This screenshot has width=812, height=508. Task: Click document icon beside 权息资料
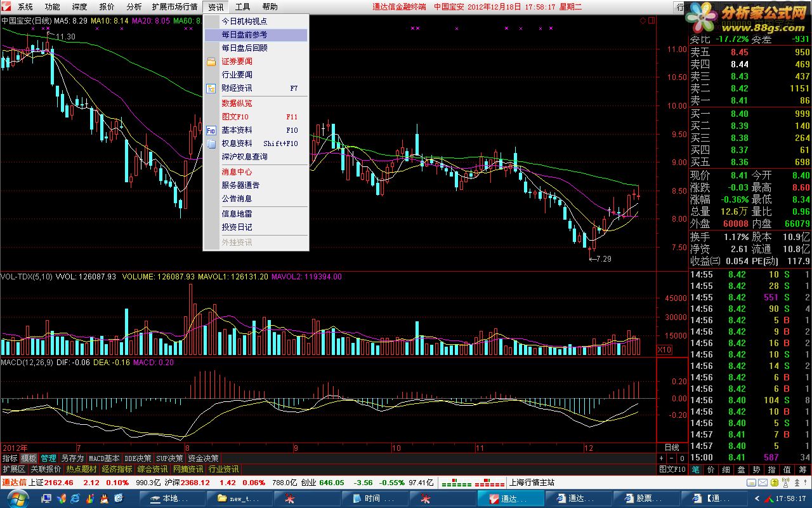click(x=211, y=144)
